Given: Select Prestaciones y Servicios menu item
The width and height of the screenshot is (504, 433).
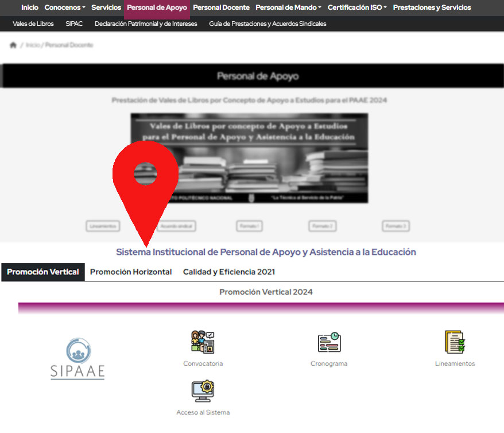Looking at the screenshot, I should (432, 7).
